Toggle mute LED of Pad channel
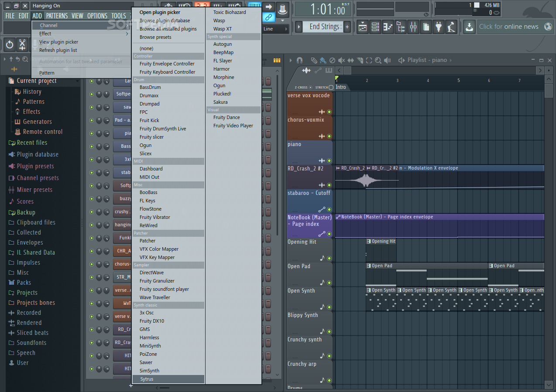Image resolution: width=556 pixels, height=392 pixels. (x=92, y=120)
